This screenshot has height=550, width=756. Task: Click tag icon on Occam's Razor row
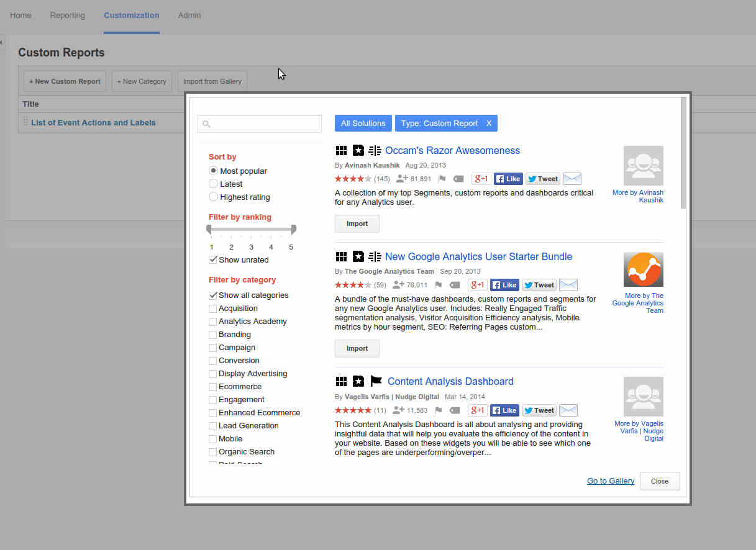(x=458, y=179)
